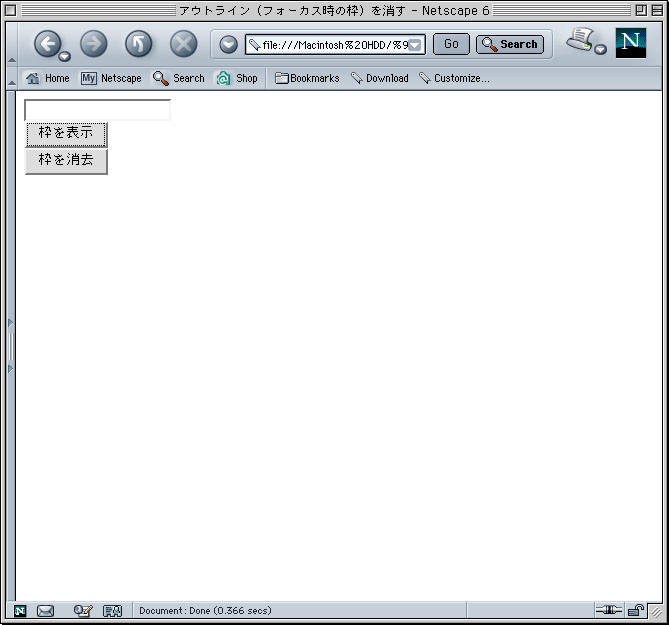Image resolution: width=669 pixels, height=625 pixels.
Task: Click the 枠を消去 button
Action: click(x=66, y=161)
